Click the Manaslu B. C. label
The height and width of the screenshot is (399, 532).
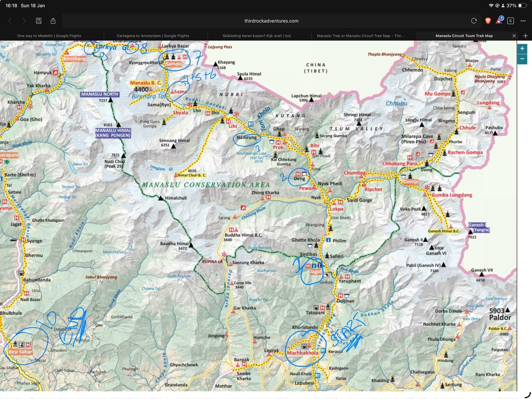pyautogui.click(x=146, y=83)
